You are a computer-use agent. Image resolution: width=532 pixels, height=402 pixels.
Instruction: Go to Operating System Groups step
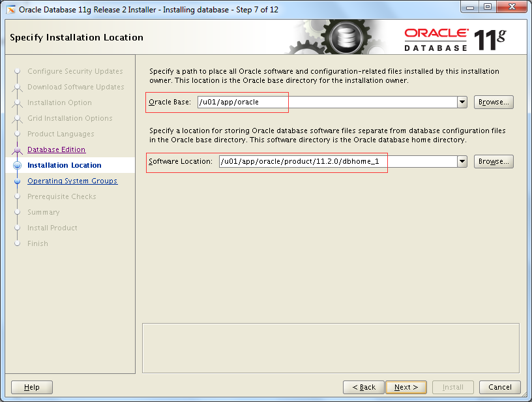tap(72, 181)
